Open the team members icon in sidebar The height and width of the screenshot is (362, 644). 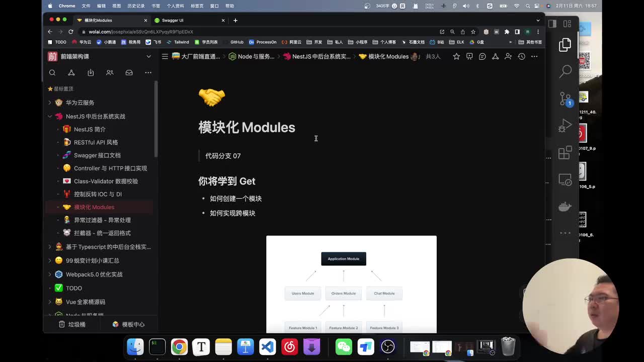110,72
